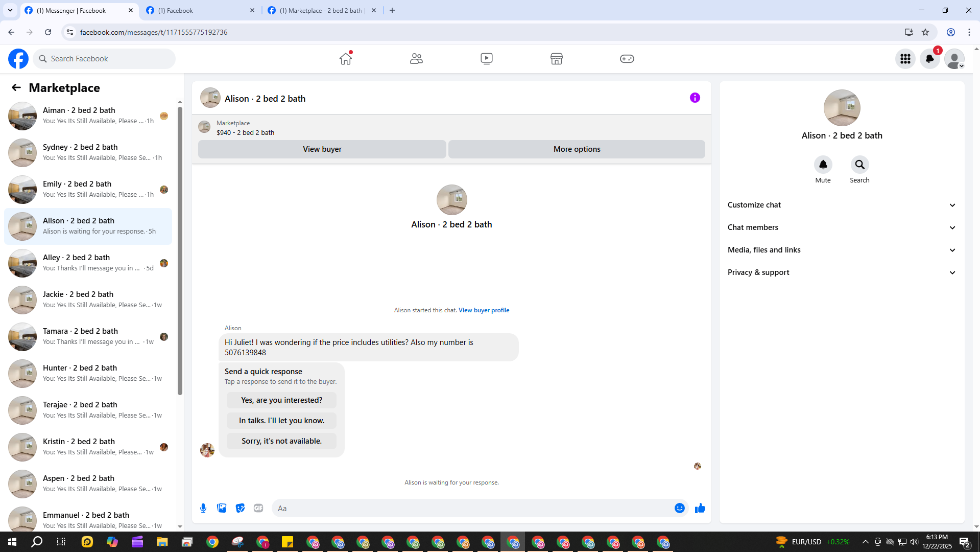Screen dimensions: 980x552
Task: Open the account profile avatar menu
Action: coord(954,59)
